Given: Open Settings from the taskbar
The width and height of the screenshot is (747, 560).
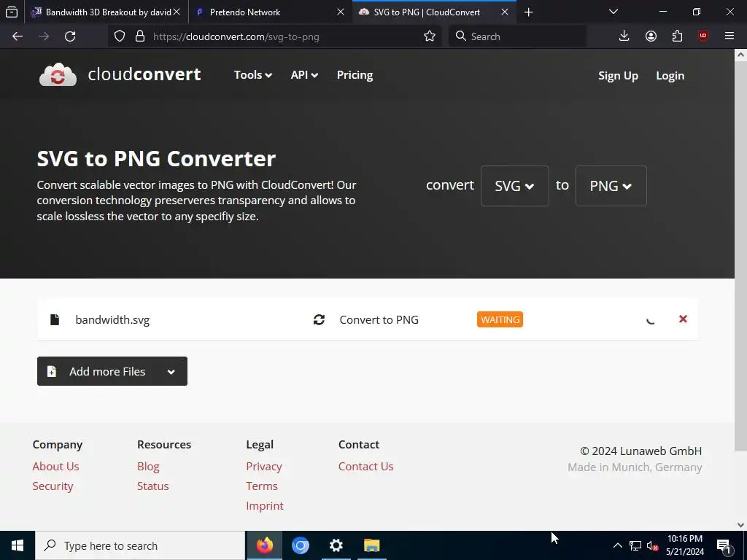Looking at the screenshot, I should (x=336, y=545).
